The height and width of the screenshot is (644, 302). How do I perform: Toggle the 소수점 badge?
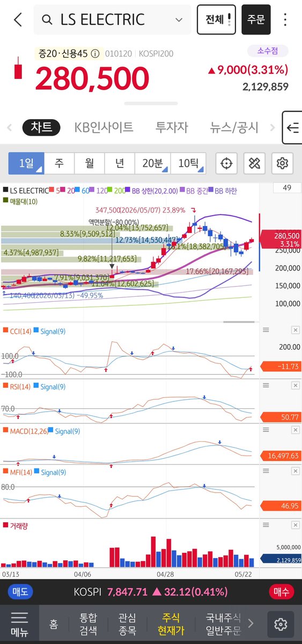click(268, 51)
